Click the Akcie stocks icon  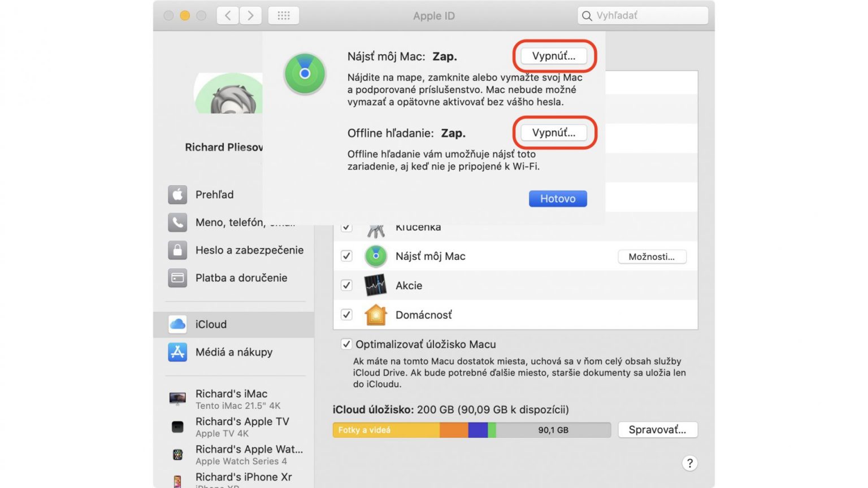tap(376, 285)
